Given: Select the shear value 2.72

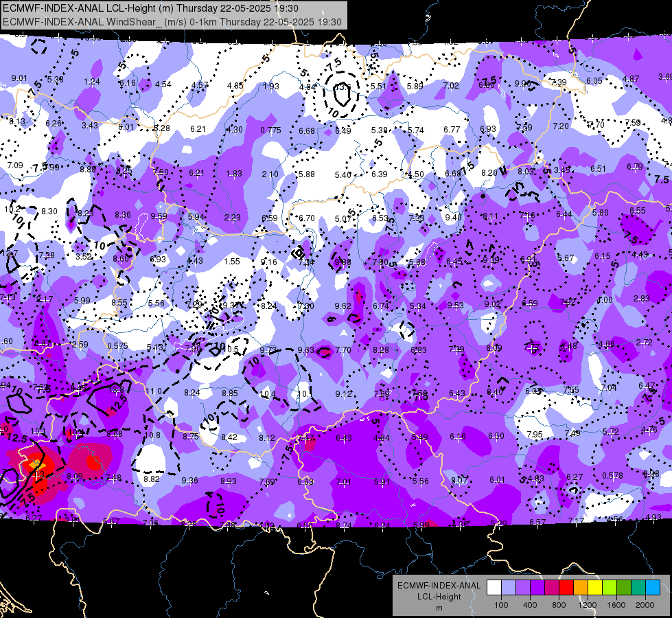Looking at the screenshot, I should (644, 342).
